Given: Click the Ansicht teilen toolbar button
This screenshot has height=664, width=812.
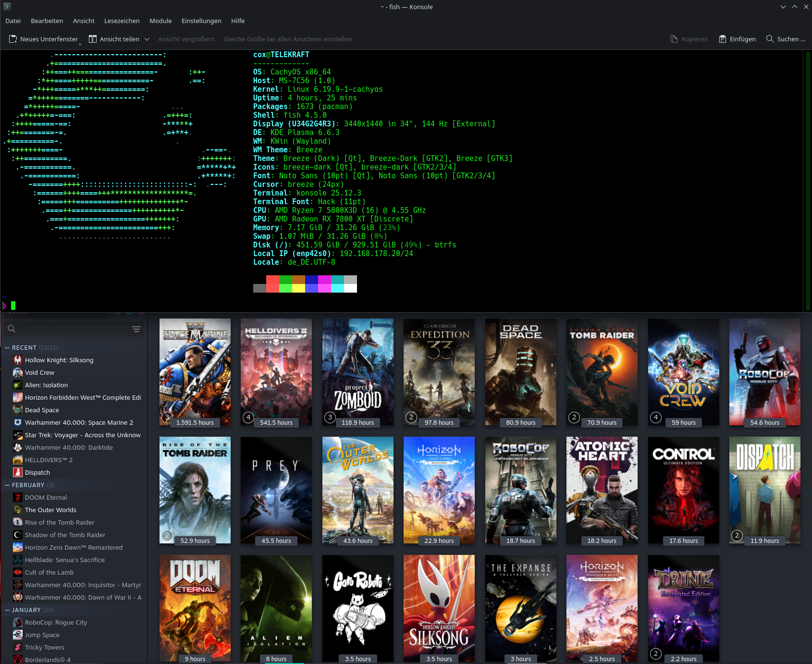Looking at the screenshot, I should tap(114, 39).
